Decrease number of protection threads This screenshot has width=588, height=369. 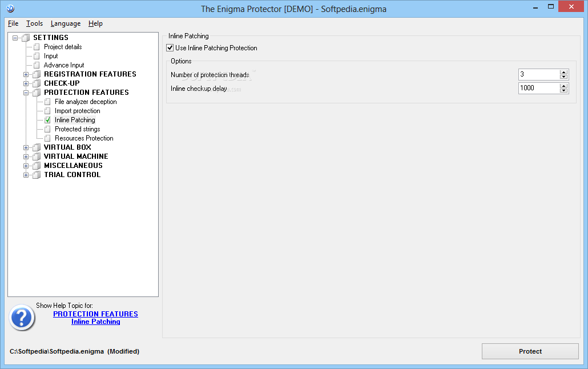tap(563, 77)
